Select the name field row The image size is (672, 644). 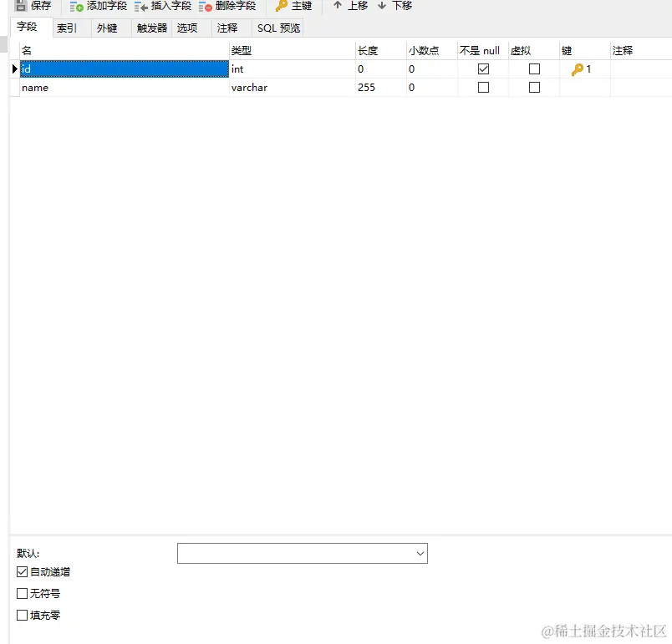coord(100,87)
